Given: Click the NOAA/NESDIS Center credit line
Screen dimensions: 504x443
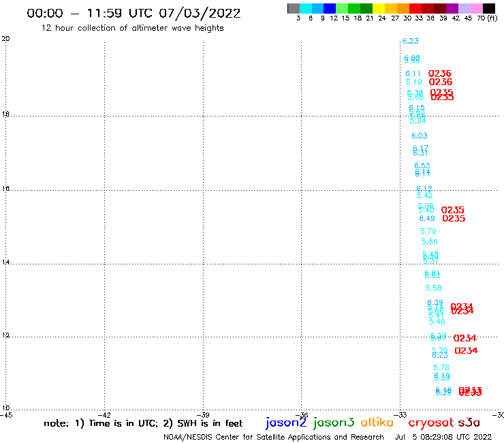Looking at the screenshot, I should 274,438.
